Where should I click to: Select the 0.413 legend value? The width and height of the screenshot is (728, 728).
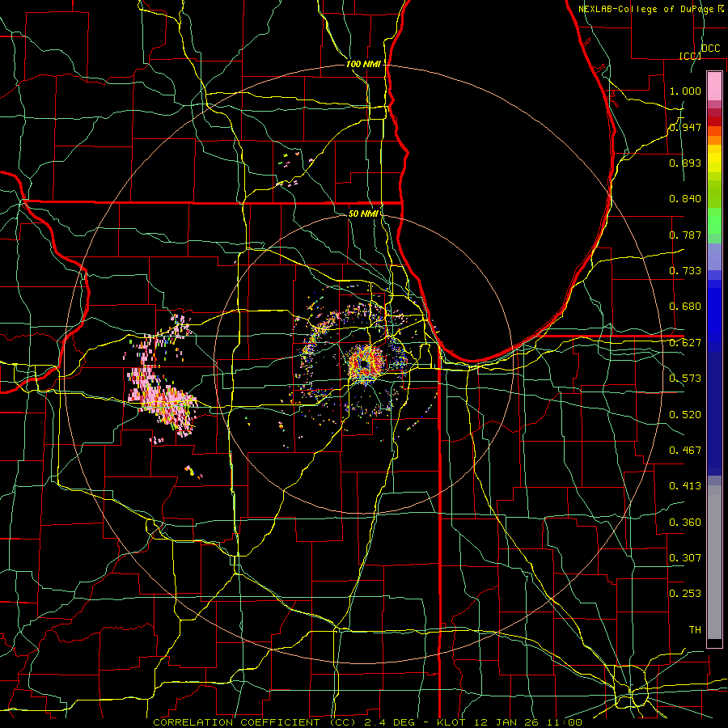click(x=685, y=486)
